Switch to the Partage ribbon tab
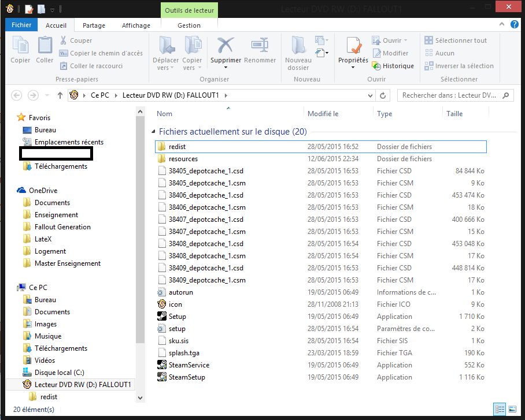 (94, 25)
